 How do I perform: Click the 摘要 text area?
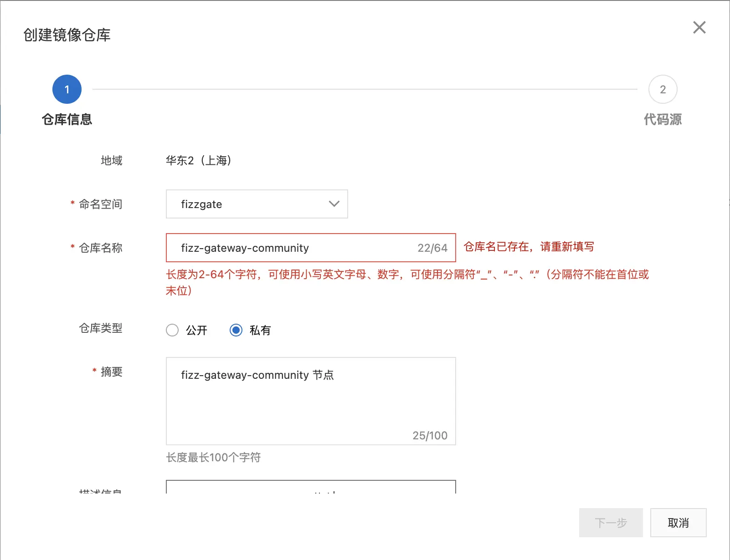point(311,401)
